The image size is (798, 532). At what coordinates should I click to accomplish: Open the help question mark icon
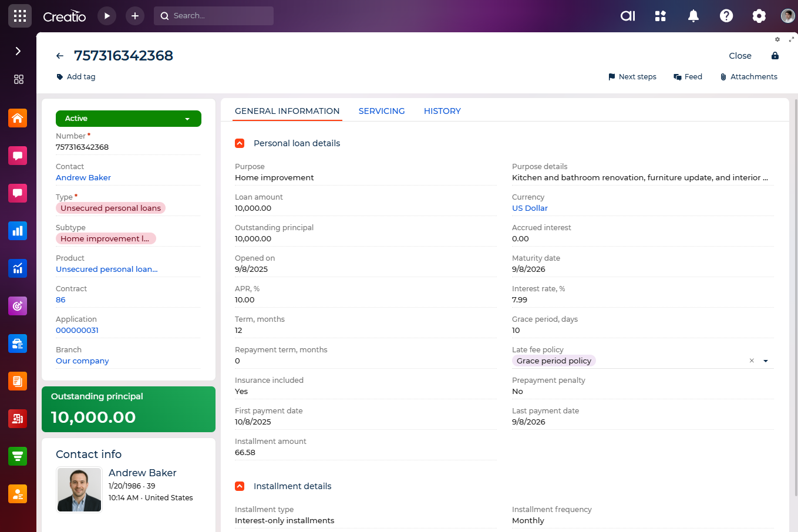pos(726,16)
